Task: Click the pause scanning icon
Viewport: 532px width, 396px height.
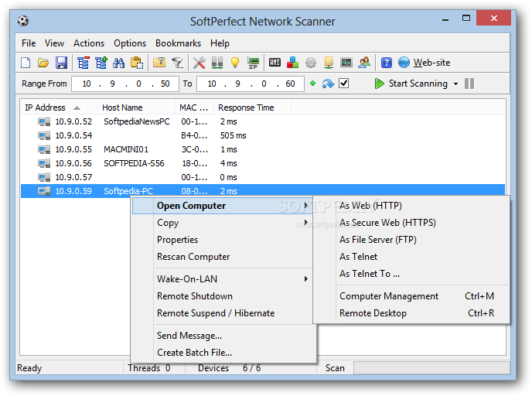Action: pyautogui.click(x=469, y=84)
